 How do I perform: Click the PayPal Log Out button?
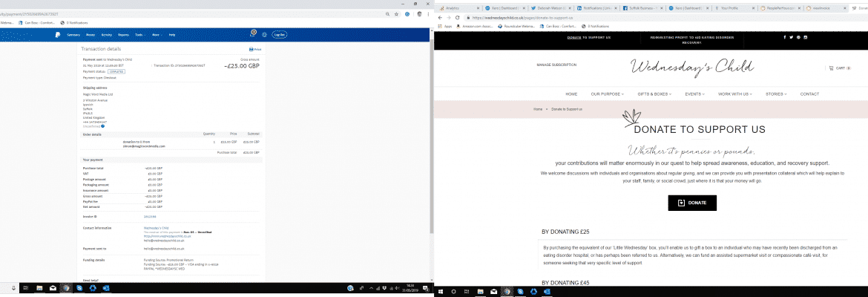280,34
